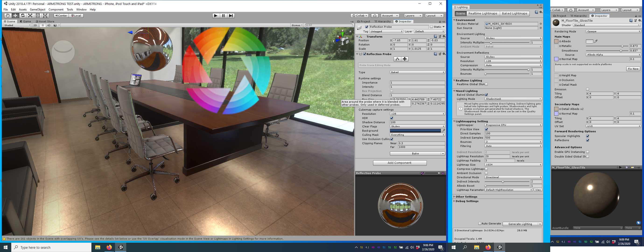Toggle 2D view mode in Scene view
Screen dimensions: 644x252
coord(35,25)
